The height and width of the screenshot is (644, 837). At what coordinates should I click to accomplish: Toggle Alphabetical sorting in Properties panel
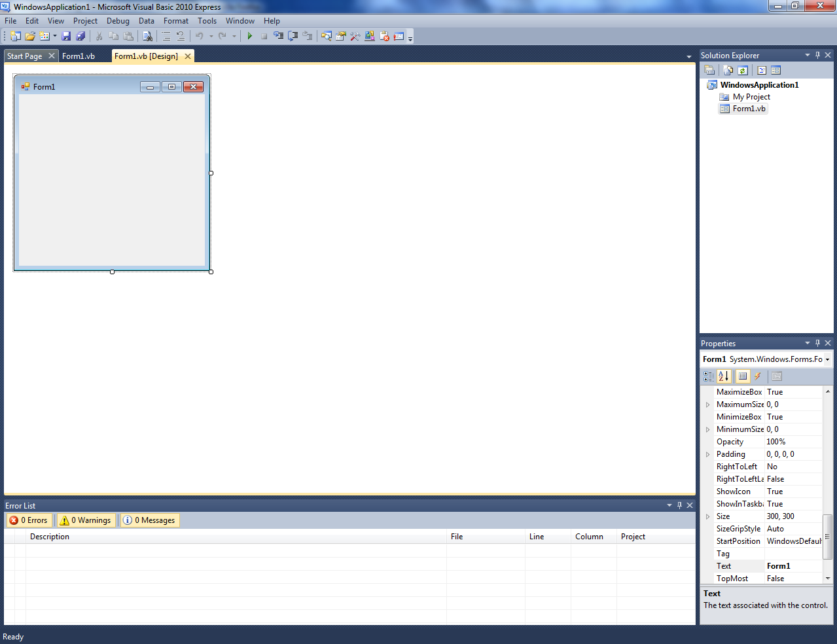[x=724, y=376]
